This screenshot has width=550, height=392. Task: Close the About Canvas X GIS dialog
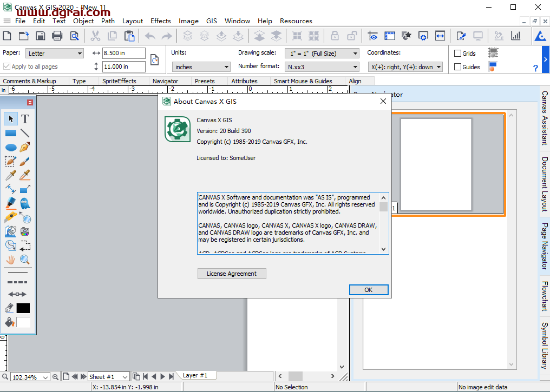tap(383, 101)
